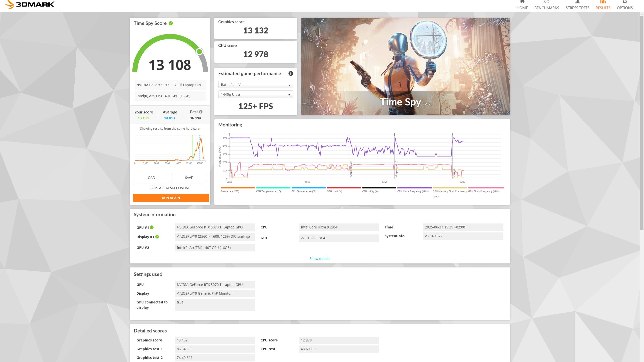Click the 3DMark logo

click(30, 4)
